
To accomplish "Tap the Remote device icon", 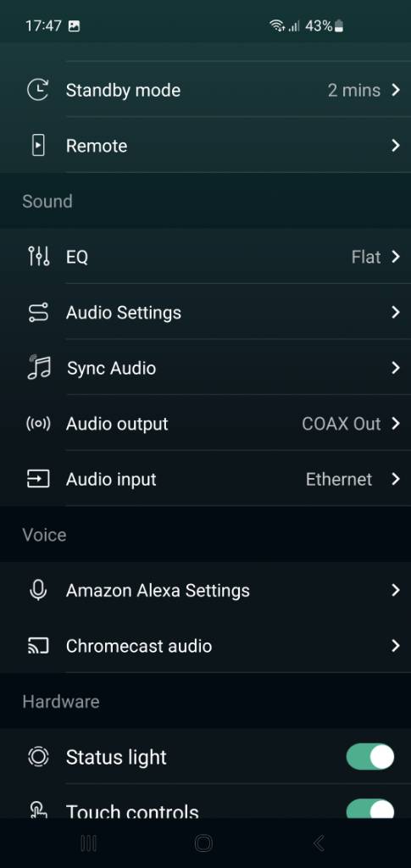I will tap(38, 146).
